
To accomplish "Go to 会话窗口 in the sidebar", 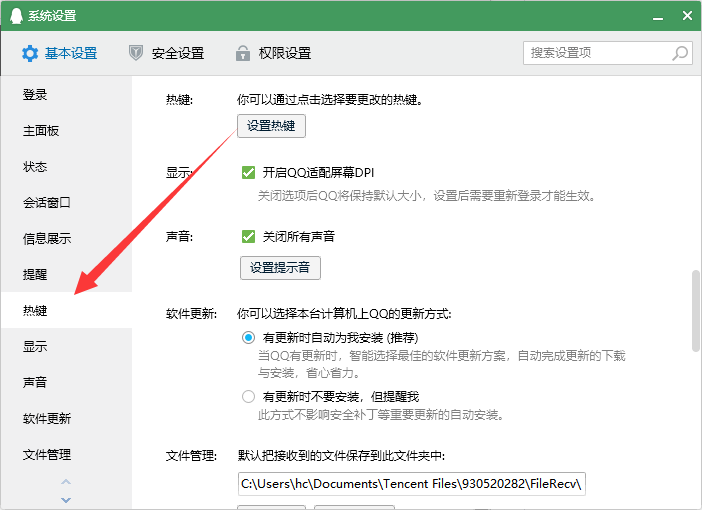I will tap(66, 202).
